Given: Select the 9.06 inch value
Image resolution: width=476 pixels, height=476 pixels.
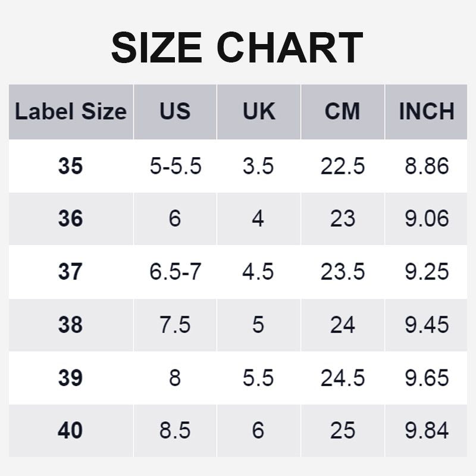Looking at the screenshot, I should click(x=427, y=219).
